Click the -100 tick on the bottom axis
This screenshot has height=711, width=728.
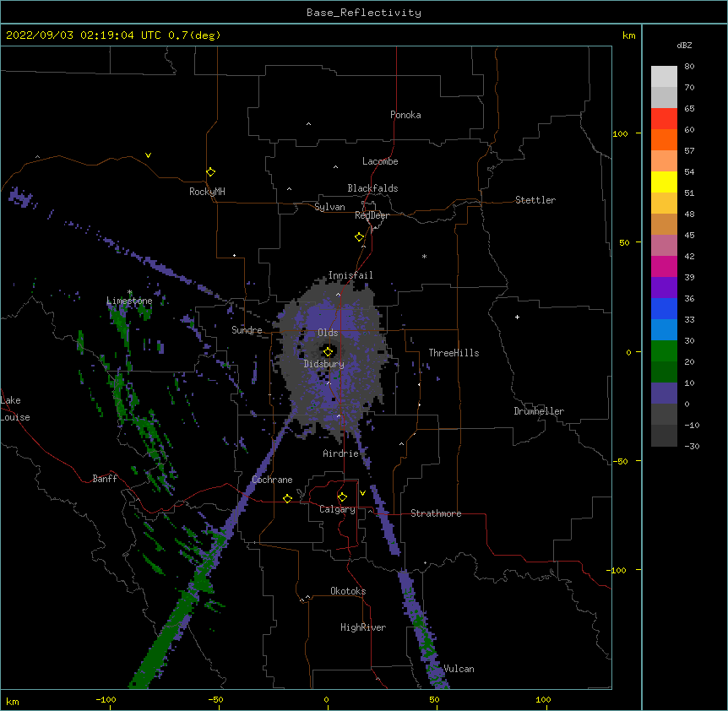(106, 699)
